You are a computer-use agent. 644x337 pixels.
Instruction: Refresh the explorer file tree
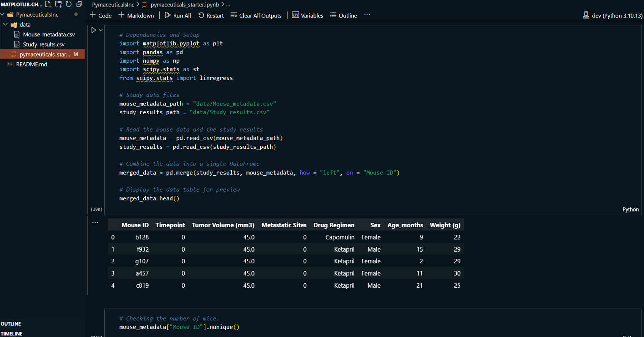(69, 4)
